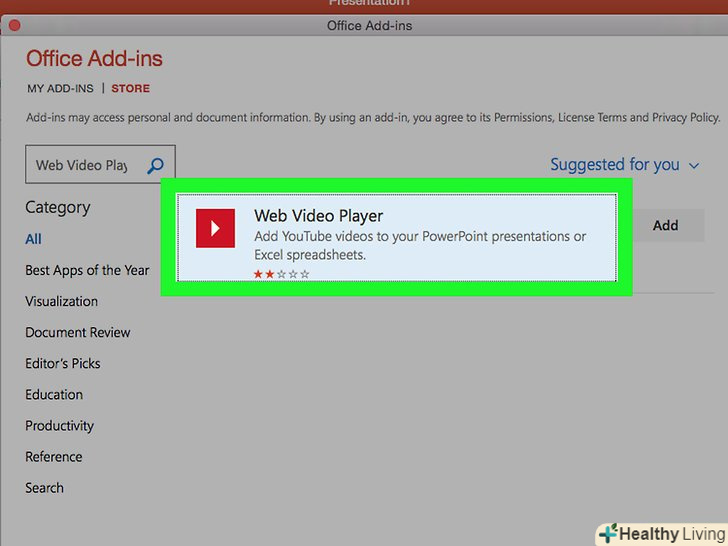The width and height of the screenshot is (728, 546).
Task: Click the add-in permissions notice text
Action: [373, 117]
